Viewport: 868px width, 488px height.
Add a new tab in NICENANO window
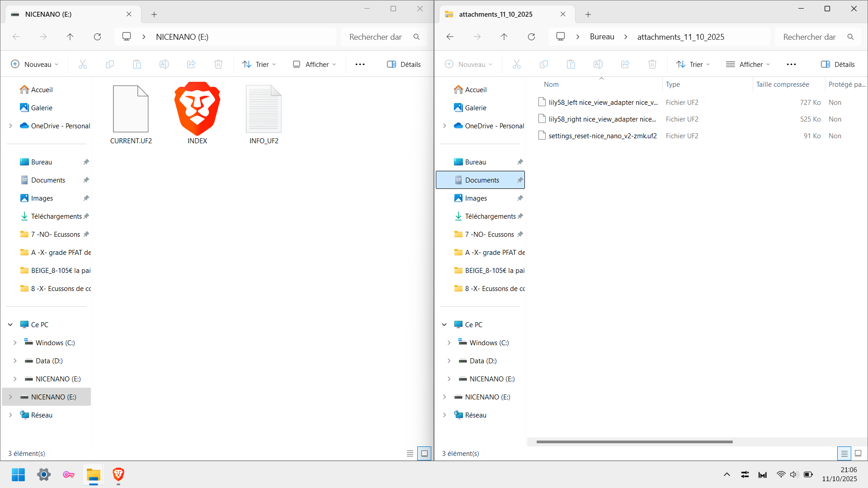(x=154, y=14)
